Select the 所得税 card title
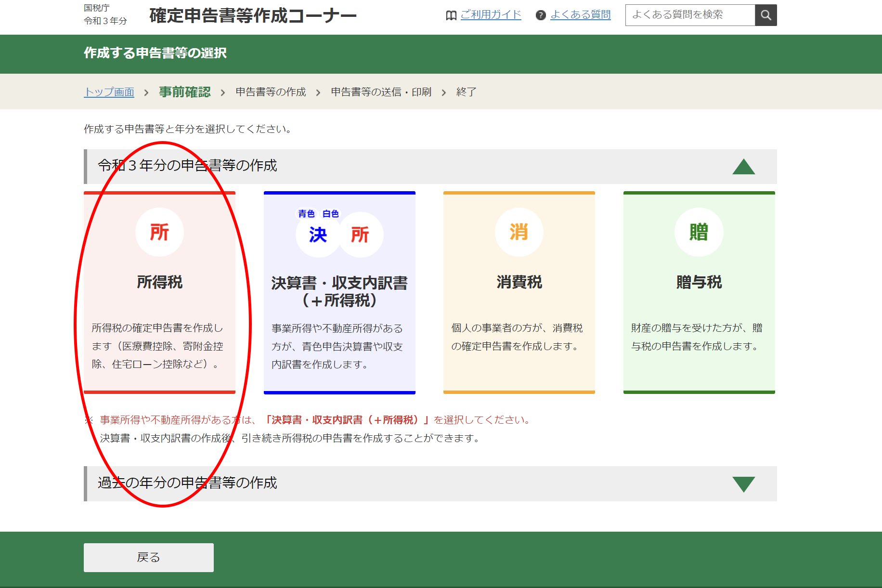This screenshot has width=882, height=588. tap(159, 282)
